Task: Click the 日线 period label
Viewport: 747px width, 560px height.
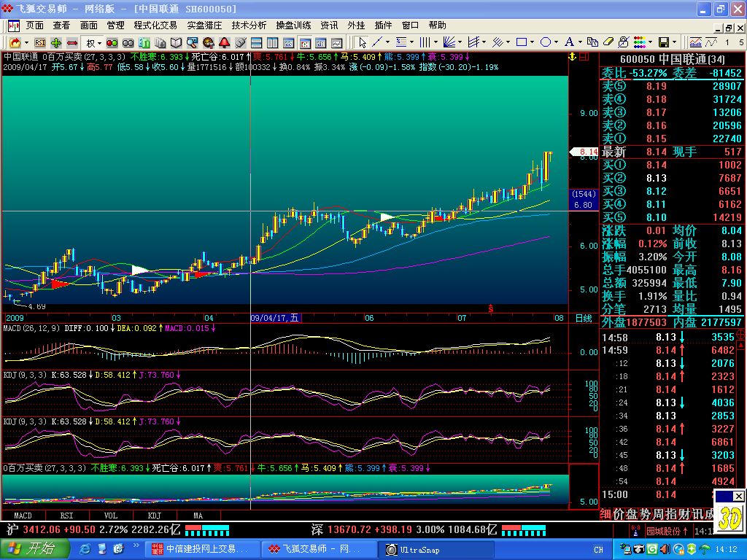Action: point(584,318)
